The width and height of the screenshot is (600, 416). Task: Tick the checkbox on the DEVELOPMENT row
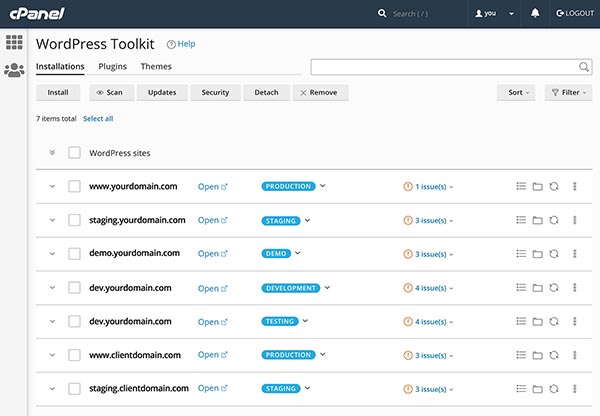tap(74, 287)
